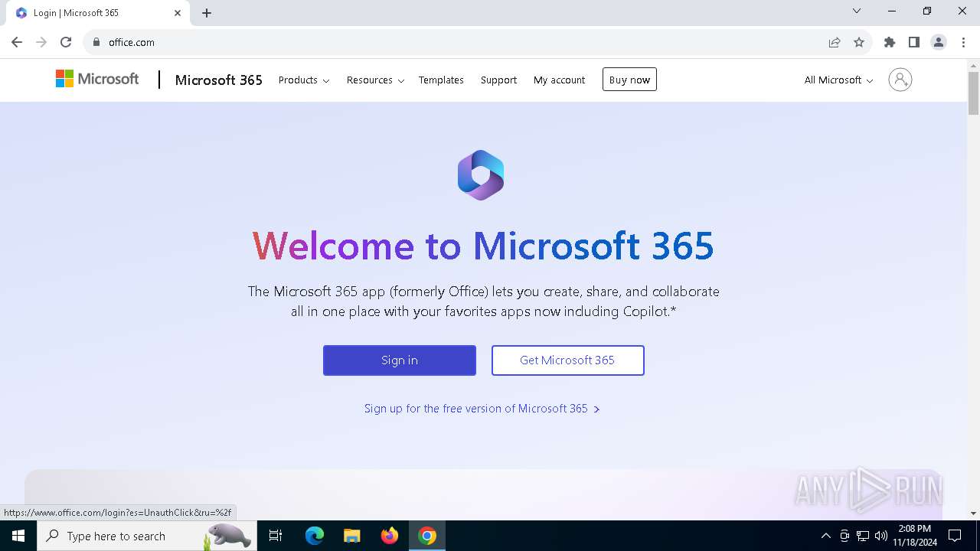Expand the Resources dropdown menu
Screen dimensions: 980x551
(x=375, y=80)
